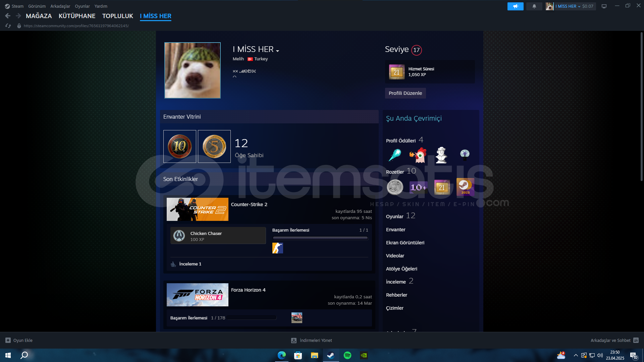This screenshot has width=644, height=362.
Task: Open the Yardım menu
Action: pyautogui.click(x=101, y=6)
